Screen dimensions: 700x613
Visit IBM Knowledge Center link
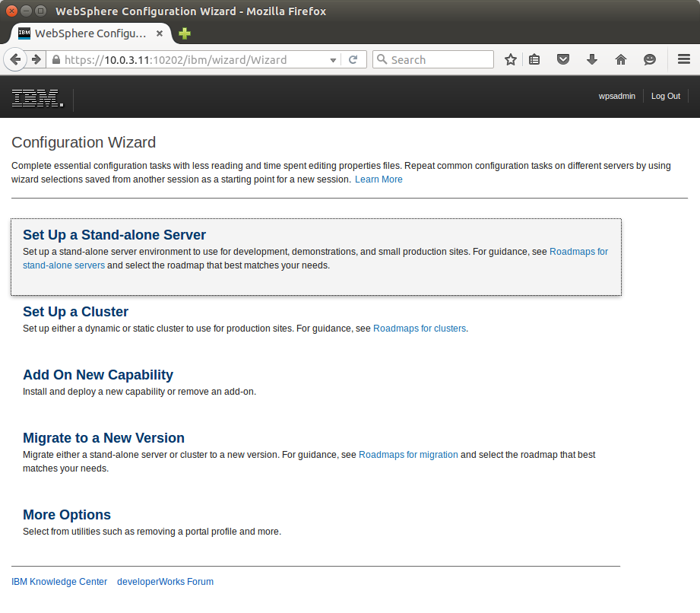pyautogui.click(x=59, y=582)
